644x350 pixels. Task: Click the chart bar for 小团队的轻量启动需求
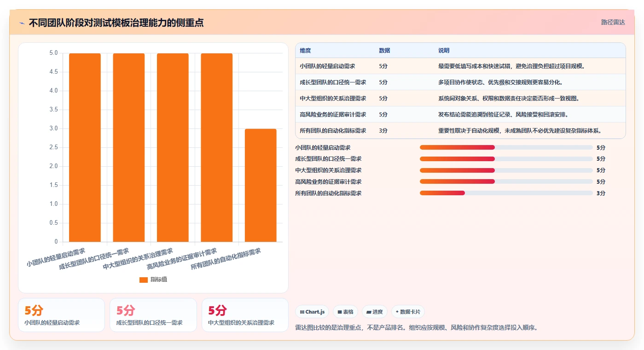[x=85, y=147]
